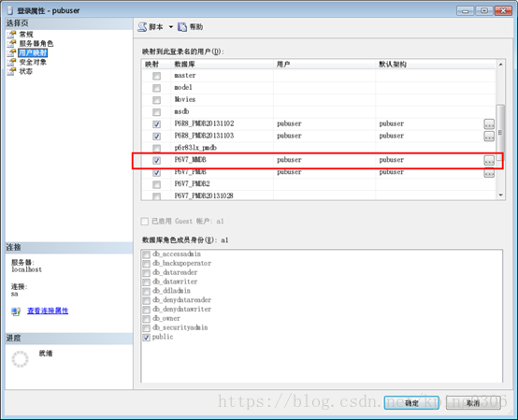518x420 pixels.
Task: Open the 查看连接属性 link
Action: (48, 311)
